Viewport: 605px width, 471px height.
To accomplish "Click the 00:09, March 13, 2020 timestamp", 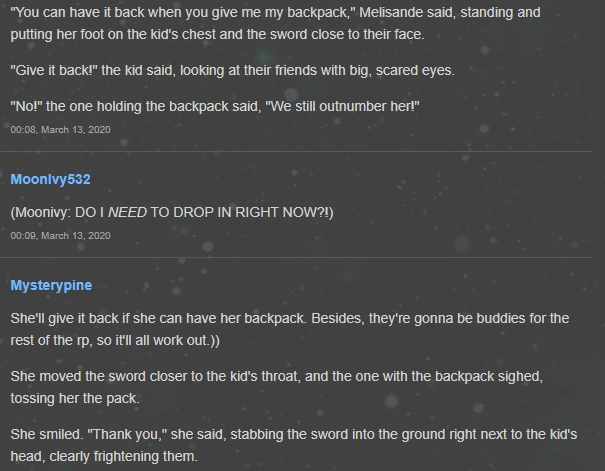I will (60, 236).
